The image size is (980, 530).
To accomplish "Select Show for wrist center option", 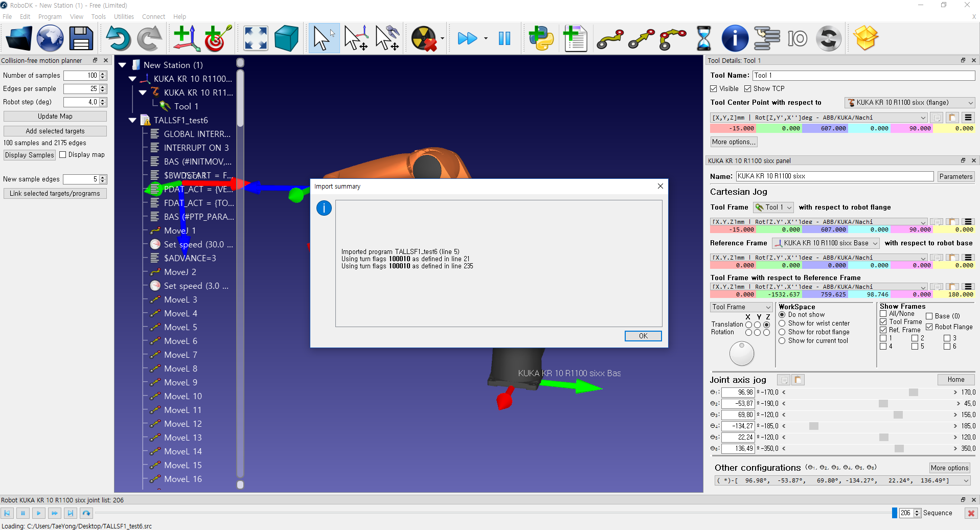I will pyautogui.click(x=782, y=324).
